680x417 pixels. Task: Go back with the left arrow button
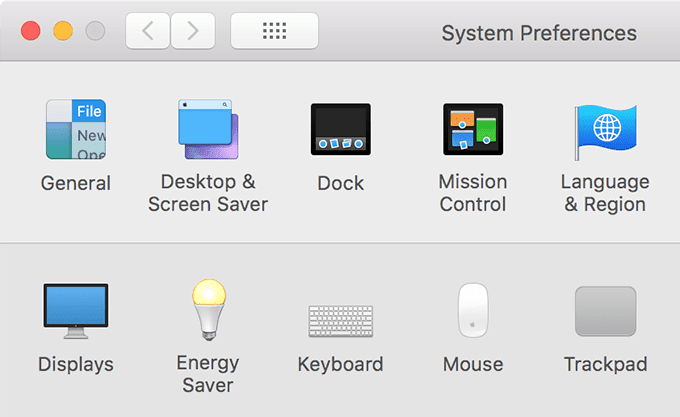(x=148, y=31)
